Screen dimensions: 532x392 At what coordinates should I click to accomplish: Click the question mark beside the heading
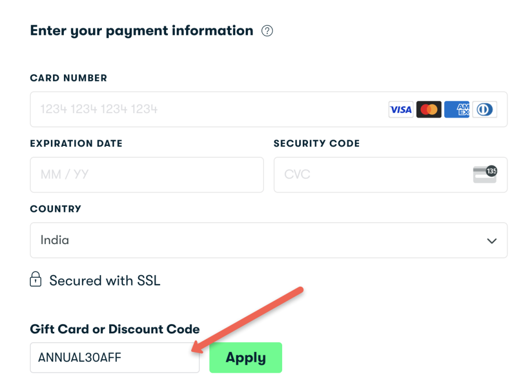[267, 31]
